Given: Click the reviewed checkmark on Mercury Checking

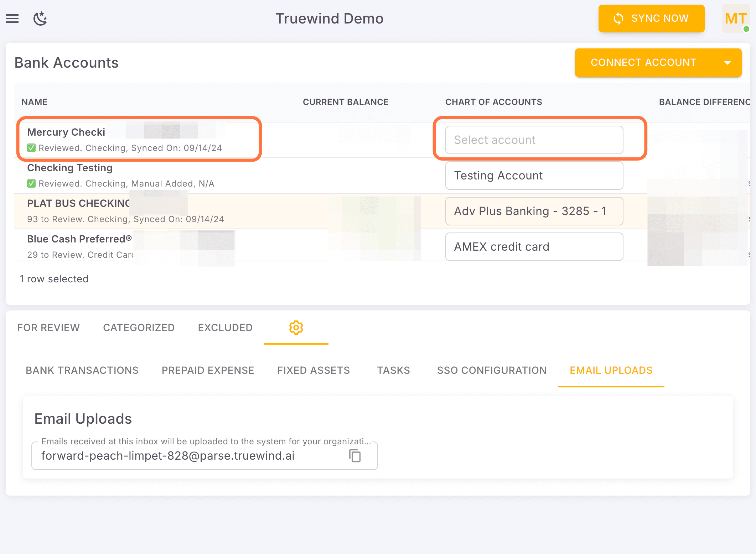Looking at the screenshot, I should point(31,148).
